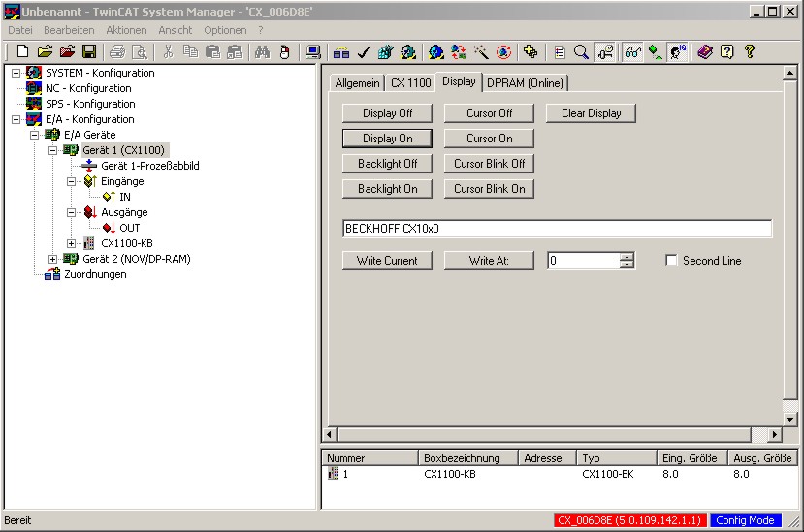The image size is (804, 532).
Task: Click the Cut scissors toolbar icon
Action: pos(168,51)
